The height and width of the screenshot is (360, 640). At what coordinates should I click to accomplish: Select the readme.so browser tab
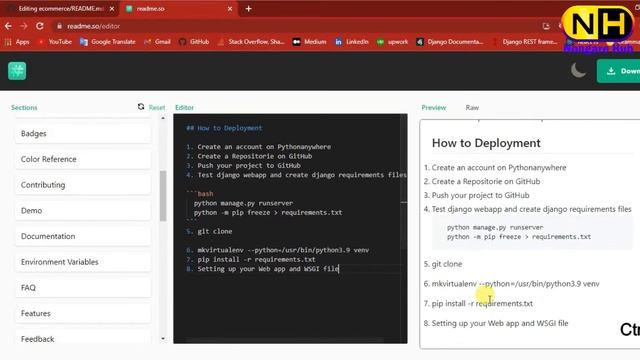[179, 9]
